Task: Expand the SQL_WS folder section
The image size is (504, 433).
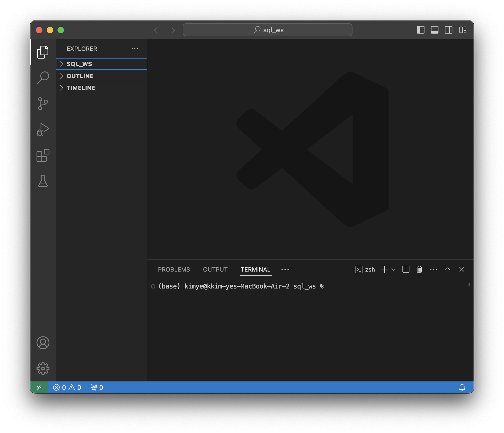Action: click(102, 64)
